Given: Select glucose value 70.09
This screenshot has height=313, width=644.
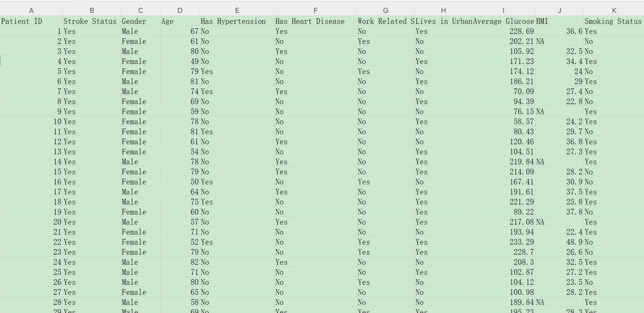Looking at the screenshot, I should pos(504,91).
